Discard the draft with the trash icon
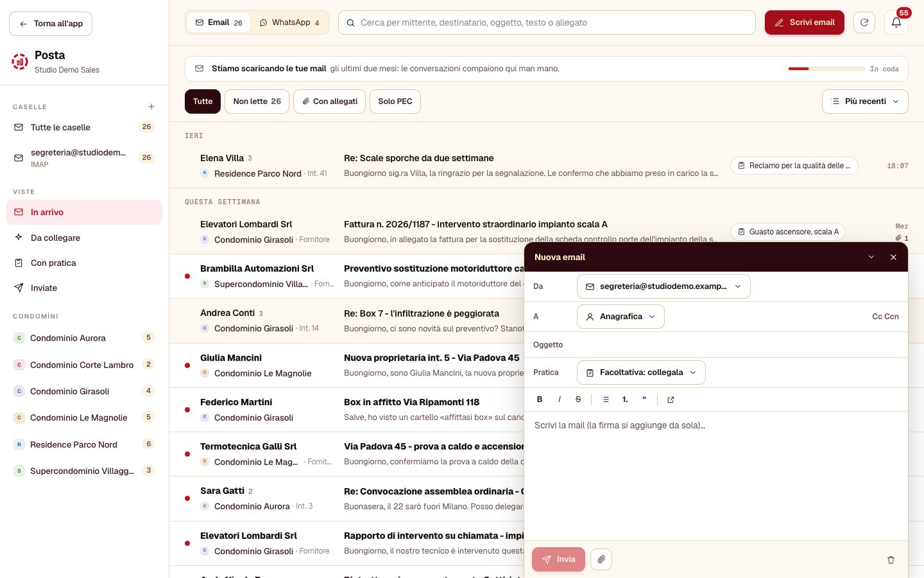924x578 pixels. tap(891, 560)
